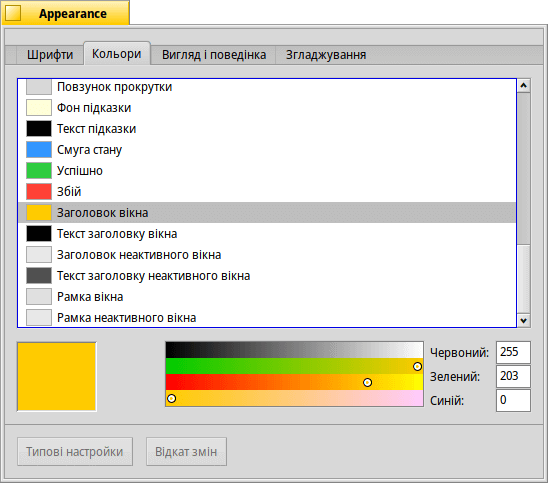The image size is (548, 483).
Task: Select the Успішно row
Action: [x=267, y=171]
